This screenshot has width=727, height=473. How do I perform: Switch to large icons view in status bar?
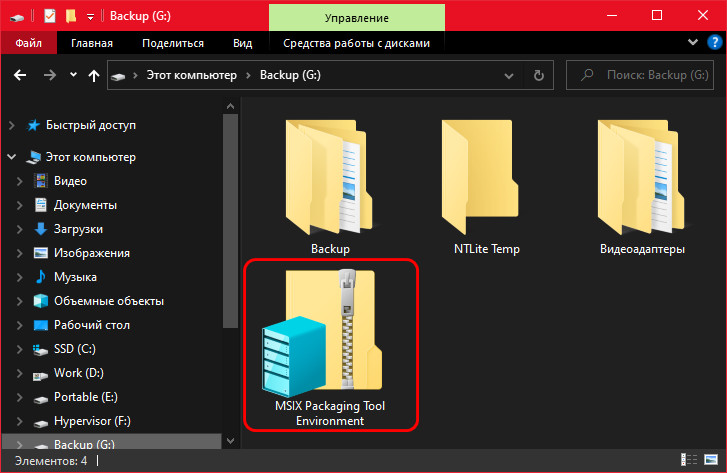(711, 460)
